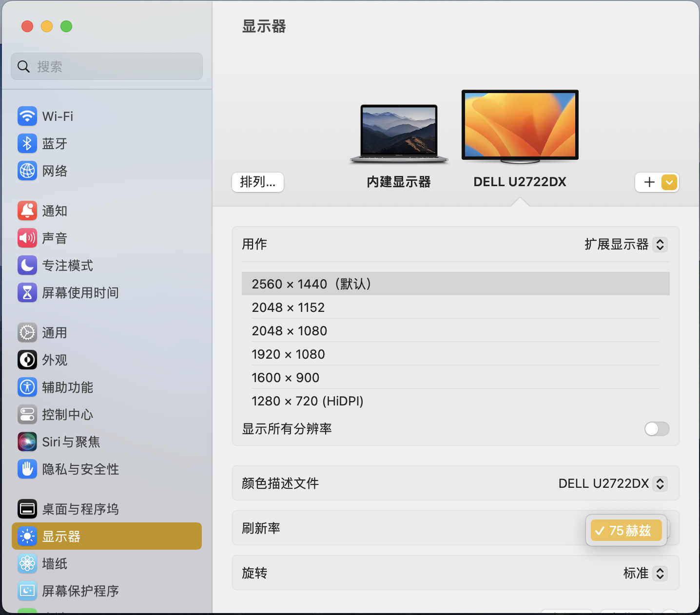The height and width of the screenshot is (615, 700).
Task: Toggle 显示所有分辨率 switch
Action: click(x=657, y=429)
